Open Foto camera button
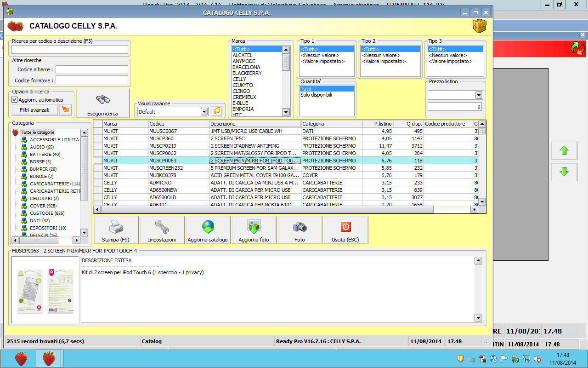Screen dimensions: 588x368 300,230
